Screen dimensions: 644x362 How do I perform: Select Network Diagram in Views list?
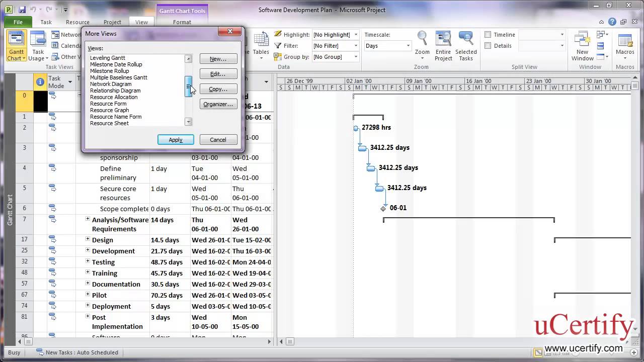pos(111,84)
